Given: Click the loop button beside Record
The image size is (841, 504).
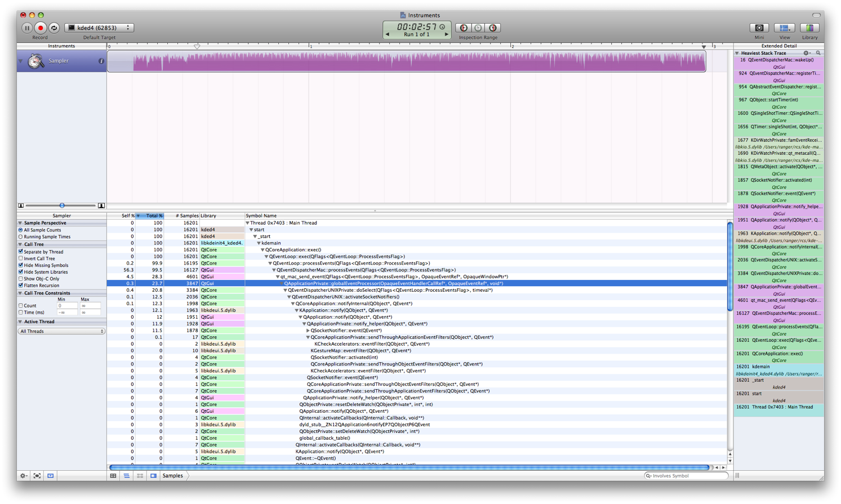Looking at the screenshot, I should (x=54, y=28).
